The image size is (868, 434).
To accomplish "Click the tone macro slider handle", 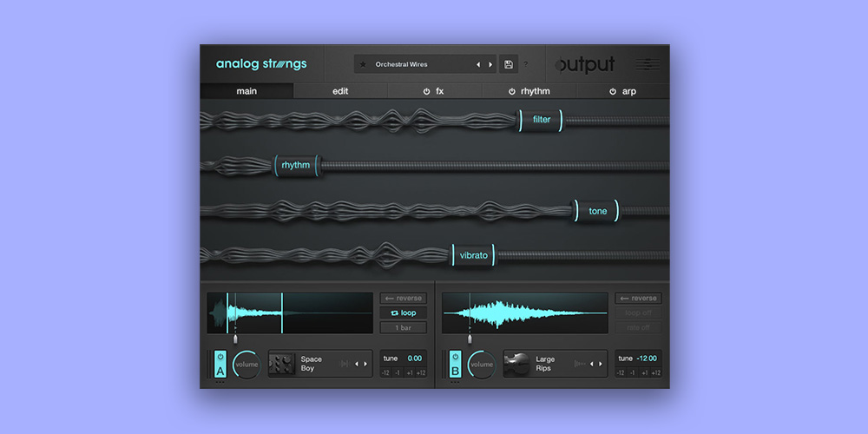I will tap(597, 211).
